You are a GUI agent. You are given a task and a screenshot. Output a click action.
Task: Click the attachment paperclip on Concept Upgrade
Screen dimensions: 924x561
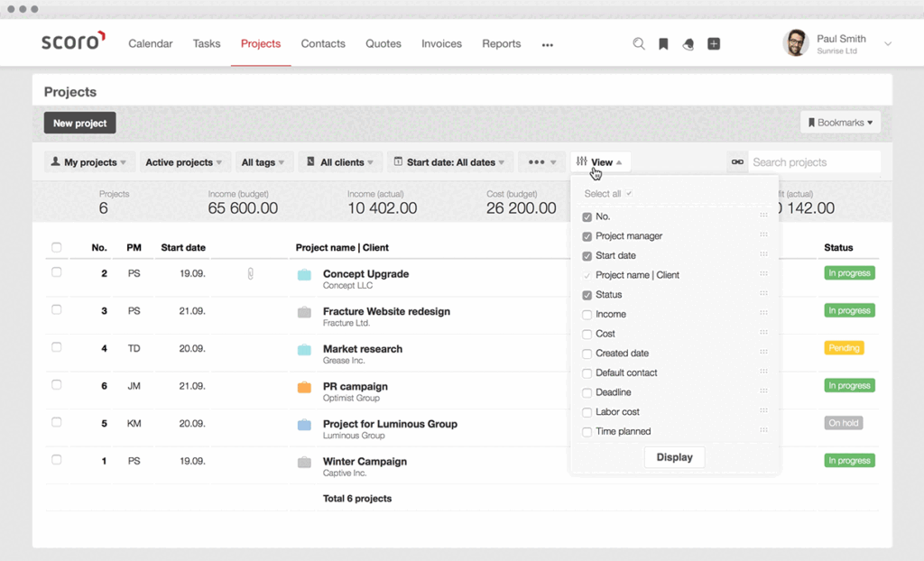(x=251, y=273)
